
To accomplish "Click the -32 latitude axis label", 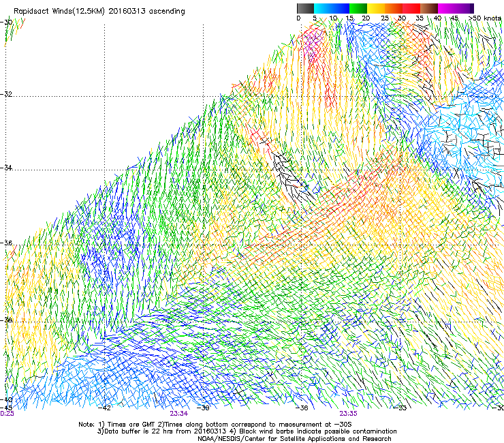I will (6, 94).
